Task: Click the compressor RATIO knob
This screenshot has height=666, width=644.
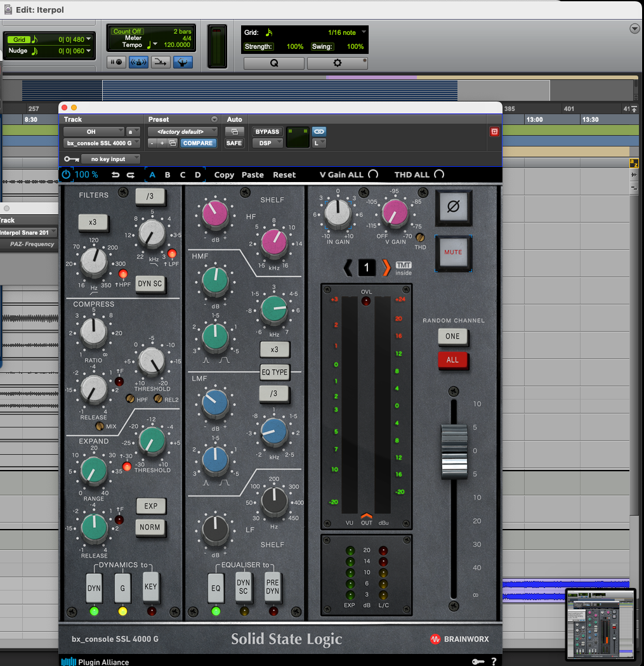Action: click(93, 331)
